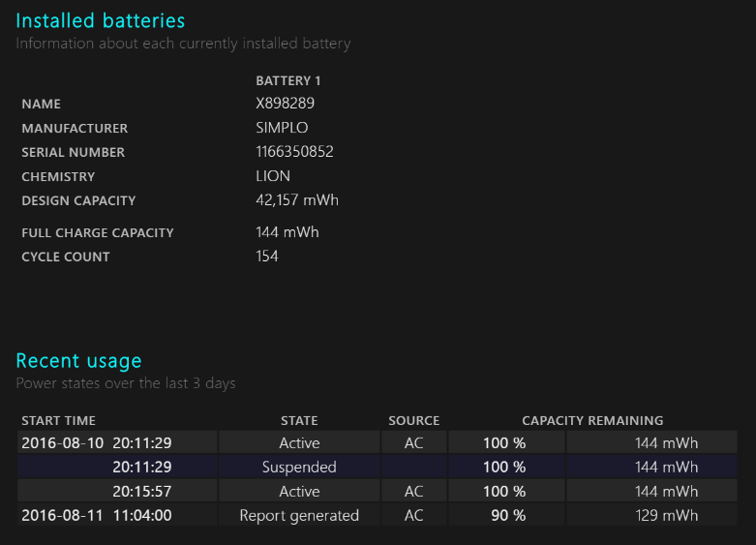Click full charge capacity 144 mWh value
The image size is (756, 545).
click(x=287, y=232)
